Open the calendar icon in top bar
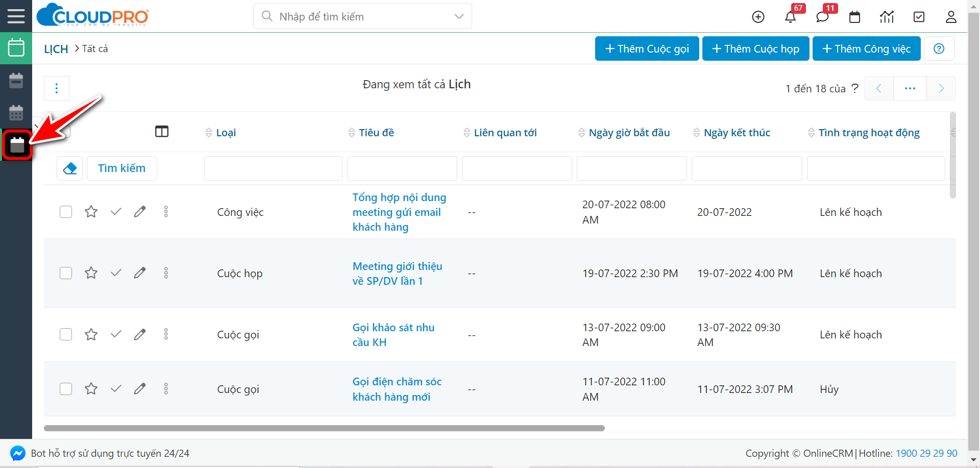 pyautogui.click(x=854, y=17)
